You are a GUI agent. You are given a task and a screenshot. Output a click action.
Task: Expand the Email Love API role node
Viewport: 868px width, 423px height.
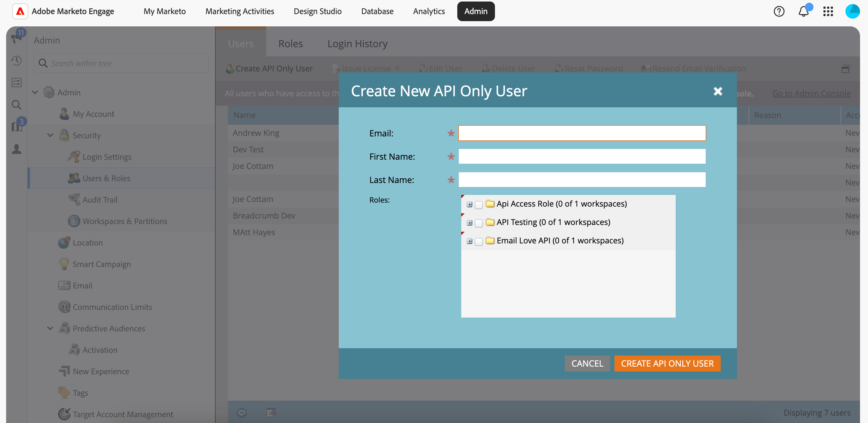[470, 242]
